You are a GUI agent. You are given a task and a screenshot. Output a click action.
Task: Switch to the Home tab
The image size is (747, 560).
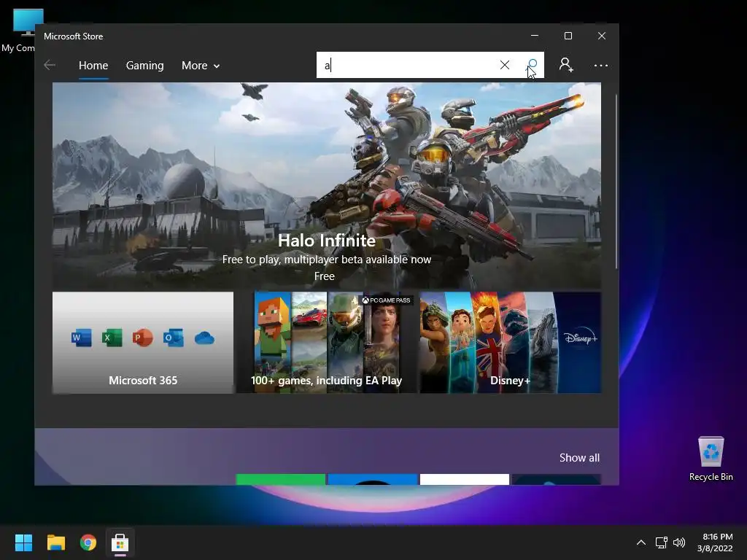click(x=93, y=65)
